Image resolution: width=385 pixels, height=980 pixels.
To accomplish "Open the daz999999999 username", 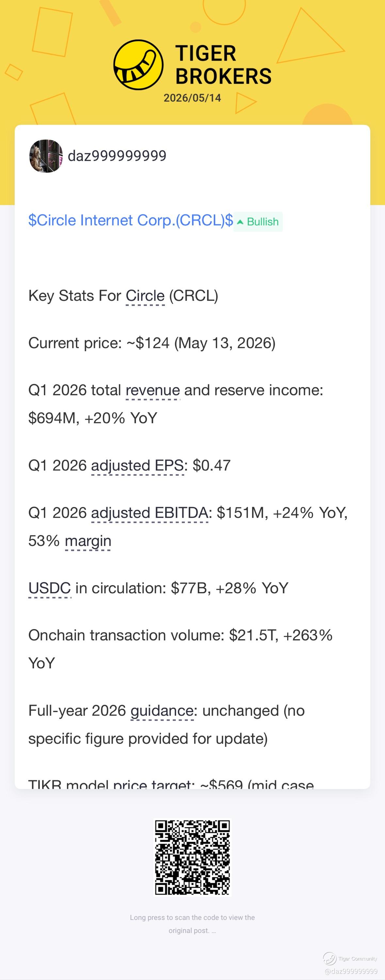I will [x=117, y=156].
